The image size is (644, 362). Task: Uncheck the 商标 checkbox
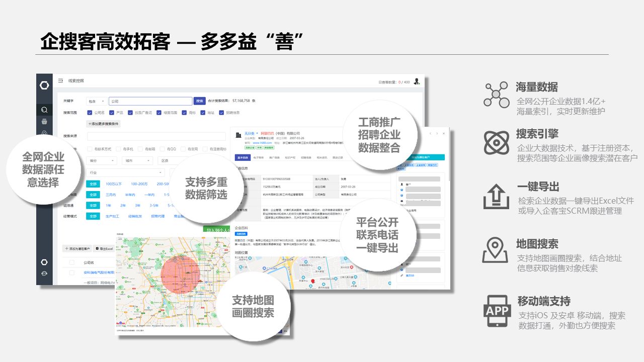point(185,113)
